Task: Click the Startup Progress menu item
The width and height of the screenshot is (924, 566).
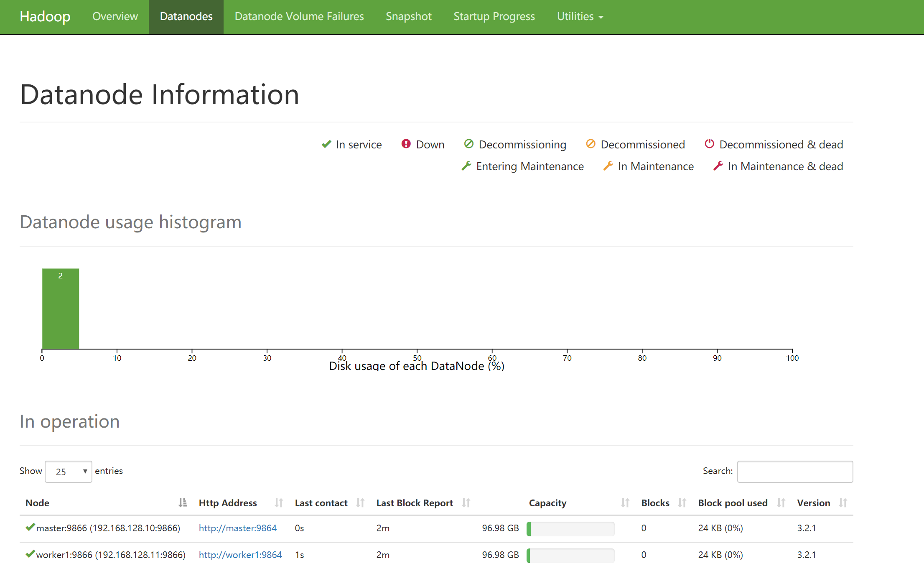Action: (x=494, y=16)
